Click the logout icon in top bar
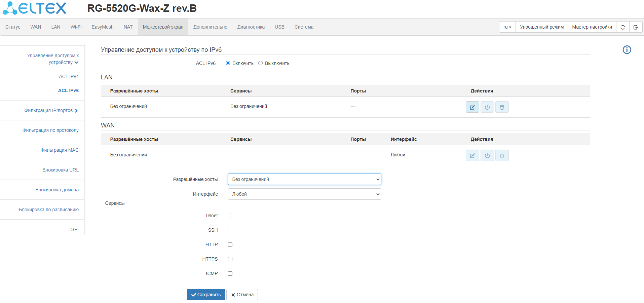Screen dimensions: 644x303 635,27
